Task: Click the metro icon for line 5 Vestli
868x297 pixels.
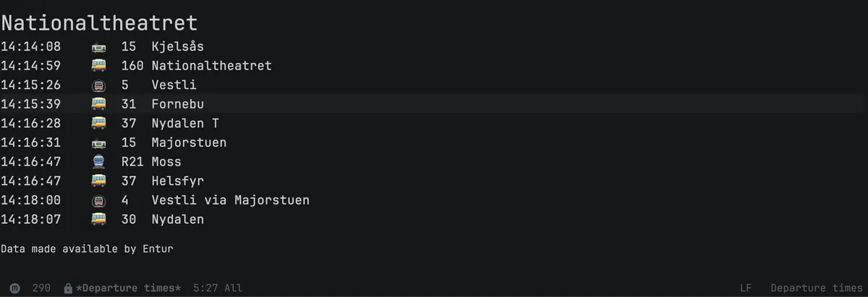Action: point(98,85)
